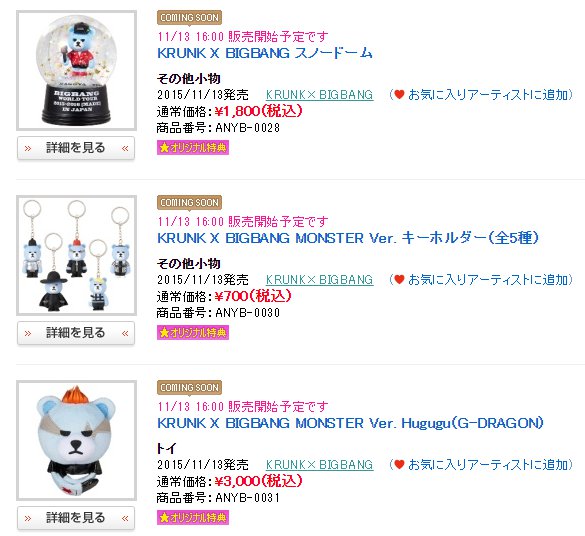Click the COMING SOON badge above the snow dome title
Image resolution: width=585 pixels, height=536 pixels.
[190, 18]
